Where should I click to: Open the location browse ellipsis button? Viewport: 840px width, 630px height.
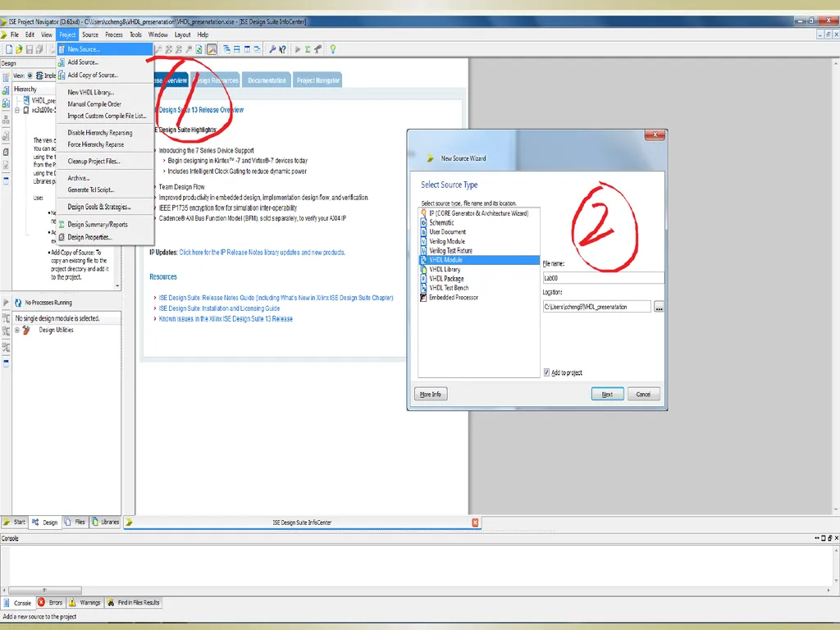click(x=659, y=307)
